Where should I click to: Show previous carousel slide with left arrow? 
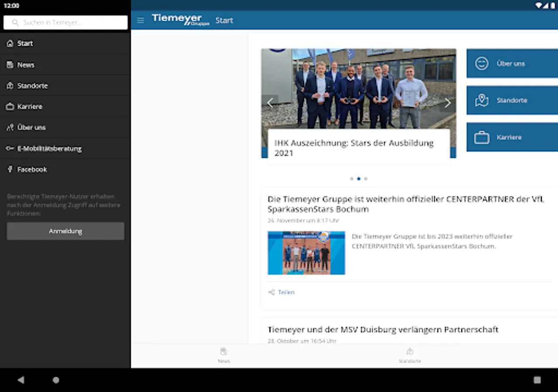(270, 103)
